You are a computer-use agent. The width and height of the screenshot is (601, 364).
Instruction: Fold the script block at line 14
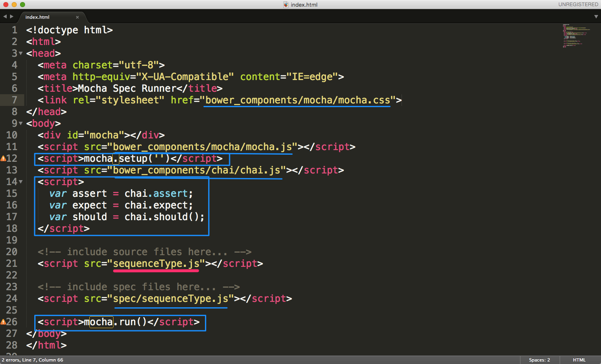(x=20, y=182)
